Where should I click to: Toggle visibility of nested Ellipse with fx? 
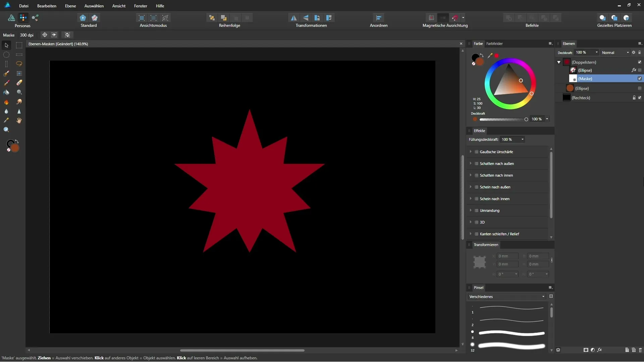click(x=640, y=70)
